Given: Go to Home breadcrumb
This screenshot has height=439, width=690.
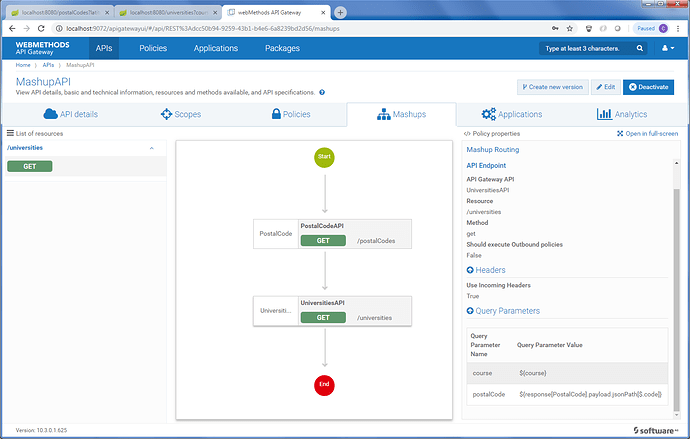Looking at the screenshot, I should coord(23,65).
